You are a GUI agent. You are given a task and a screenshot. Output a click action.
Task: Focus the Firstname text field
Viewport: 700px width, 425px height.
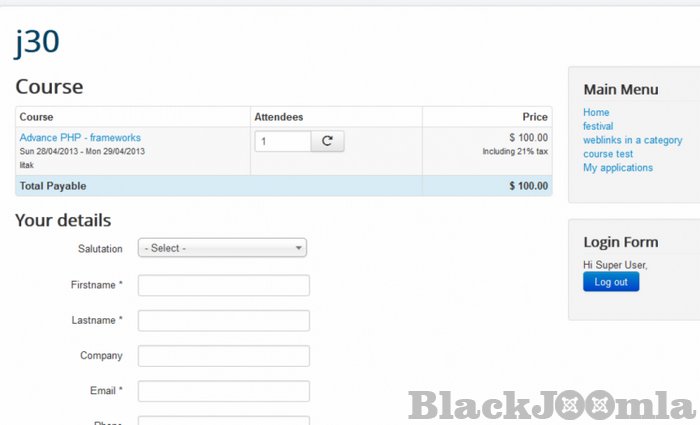click(x=223, y=285)
